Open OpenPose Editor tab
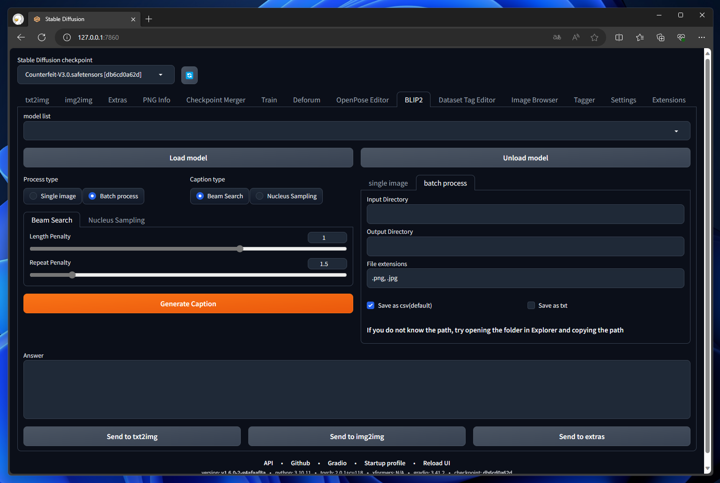Screen dimensions: 720x483 362,100
